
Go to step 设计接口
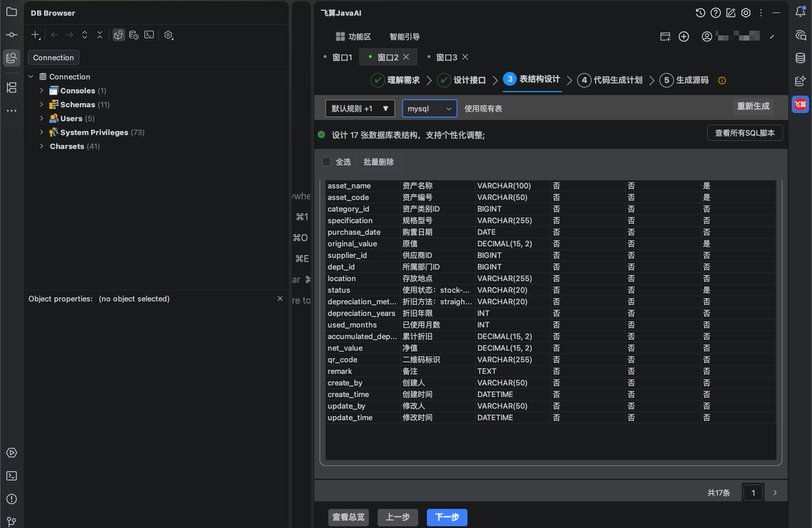point(461,80)
